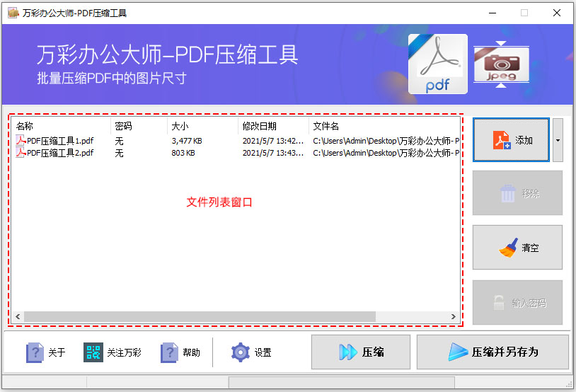The width and height of the screenshot is (576, 392).
Task: Click the 803 KB size cell
Action: coord(183,153)
